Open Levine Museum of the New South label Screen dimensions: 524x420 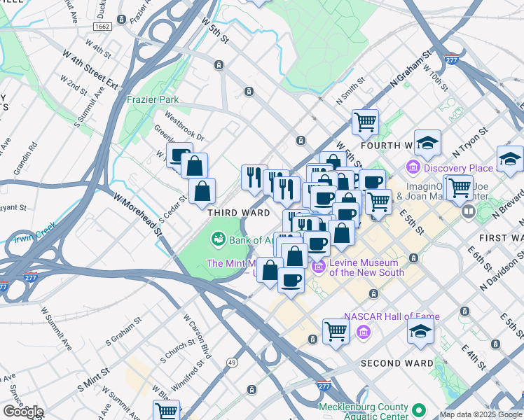366,267
